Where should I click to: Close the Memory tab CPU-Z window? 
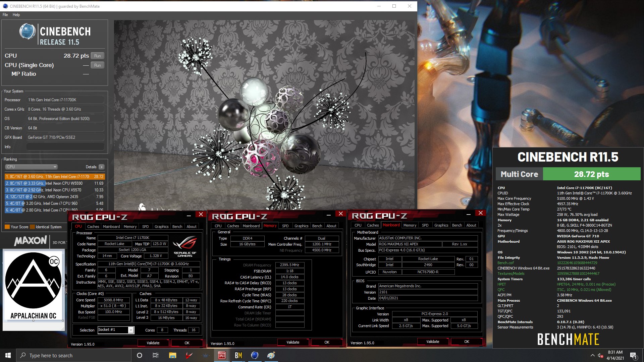[341, 214]
